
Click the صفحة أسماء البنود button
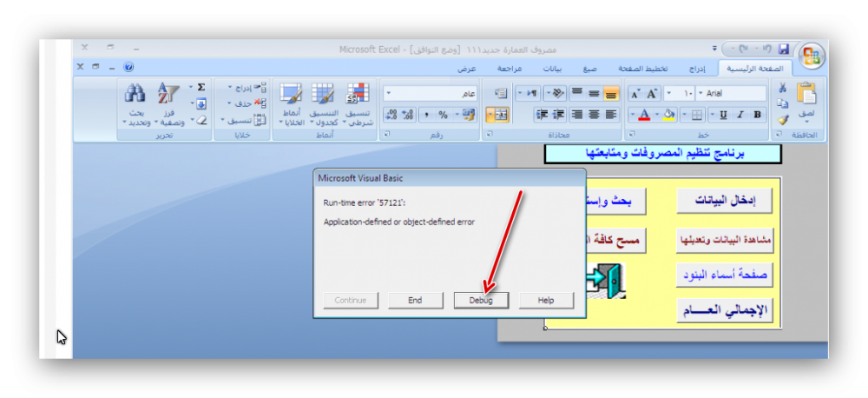725,275
